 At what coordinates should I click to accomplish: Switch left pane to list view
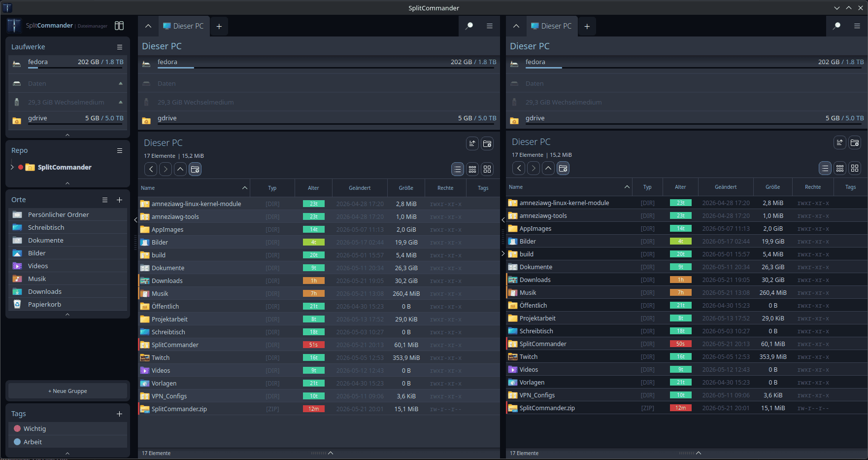coord(458,169)
